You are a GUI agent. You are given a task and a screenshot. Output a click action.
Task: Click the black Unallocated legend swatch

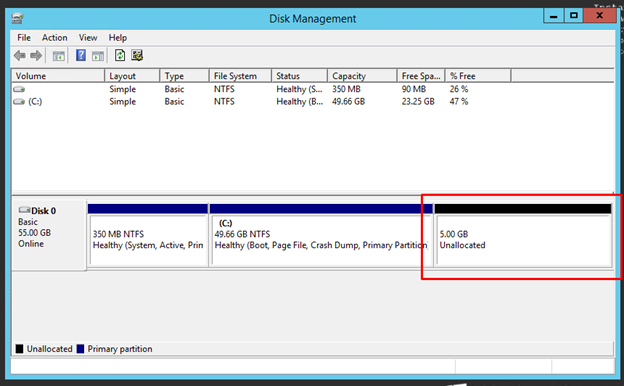[x=20, y=349]
